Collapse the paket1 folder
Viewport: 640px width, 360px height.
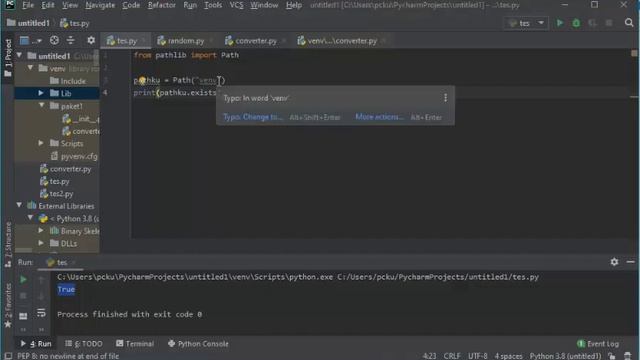(41, 105)
